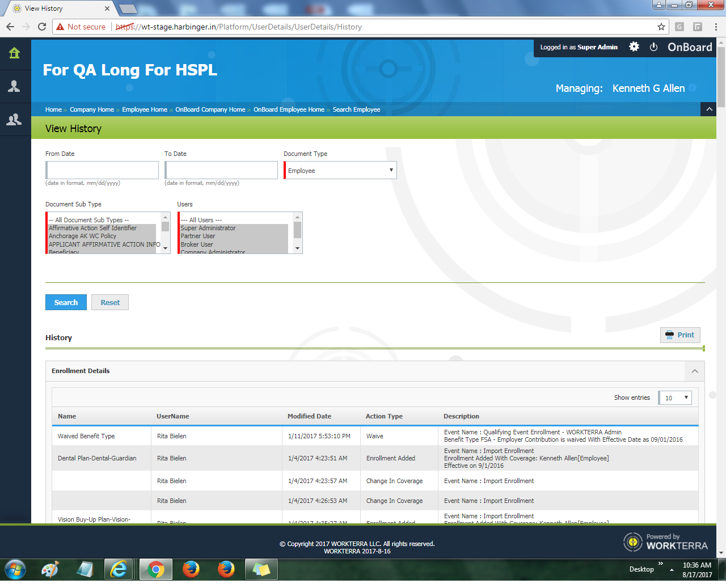Click the power logout icon
The width and height of the screenshot is (726, 588).
tap(653, 47)
